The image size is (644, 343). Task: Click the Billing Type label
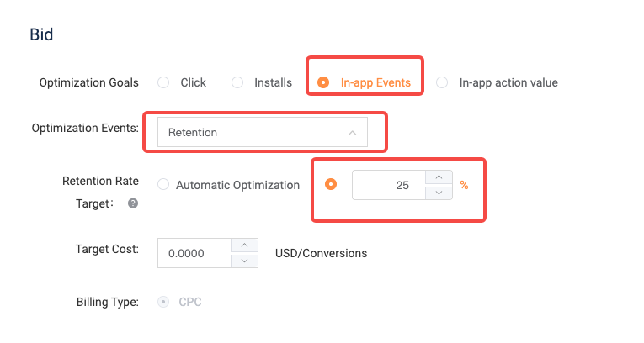tap(107, 302)
